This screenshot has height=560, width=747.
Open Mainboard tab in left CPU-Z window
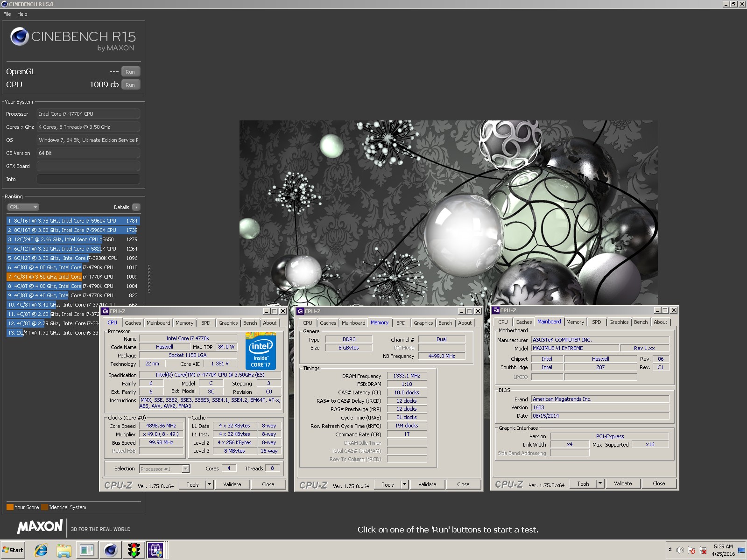coord(158,323)
